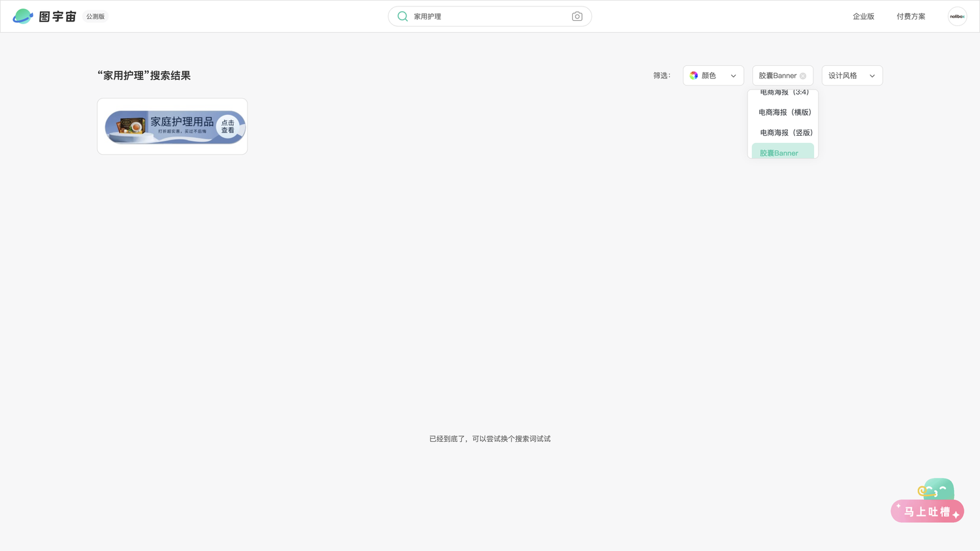Screen dimensions: 980x551
Task: Focus the search field containing 家用护理
Action: point(490,16)
